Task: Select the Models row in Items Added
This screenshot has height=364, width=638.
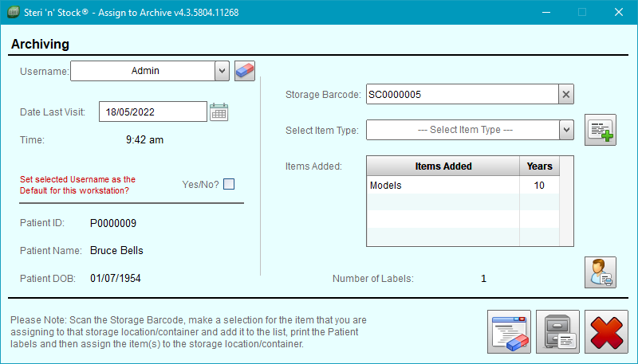Action: pyautogui.click(x=463, y=186)
